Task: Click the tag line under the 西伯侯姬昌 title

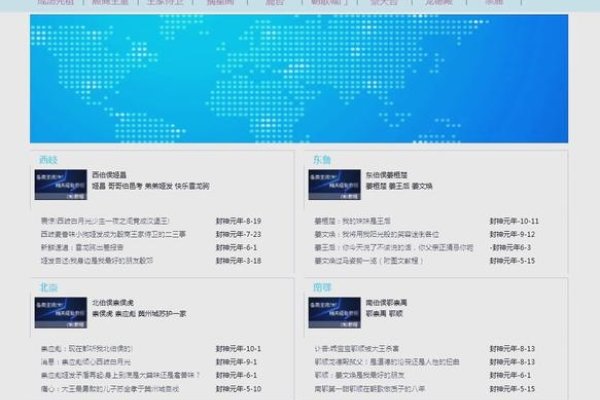Action: (151, 186)
